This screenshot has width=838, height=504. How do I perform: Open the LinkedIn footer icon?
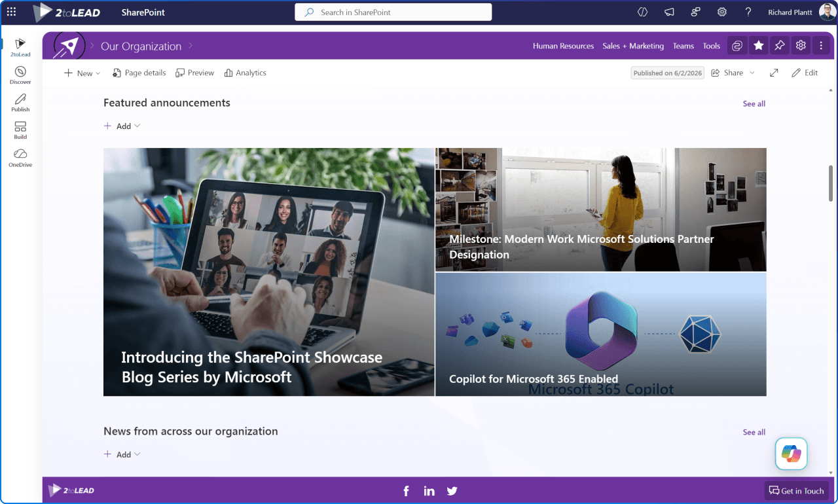pos(429,491)
